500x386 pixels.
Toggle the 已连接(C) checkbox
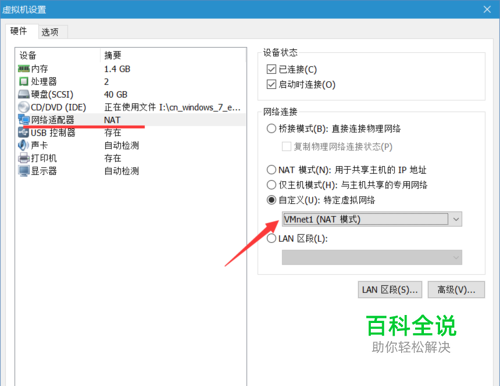(271, 69)
